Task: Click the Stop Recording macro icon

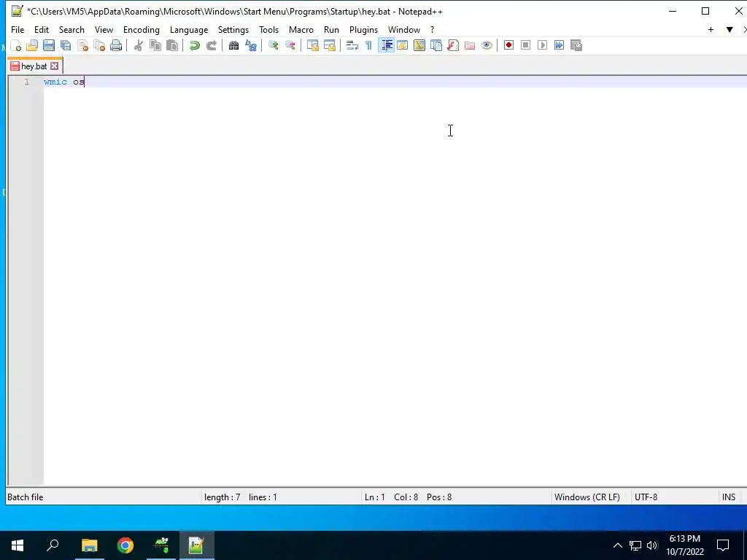Action: tap(525, 45)
